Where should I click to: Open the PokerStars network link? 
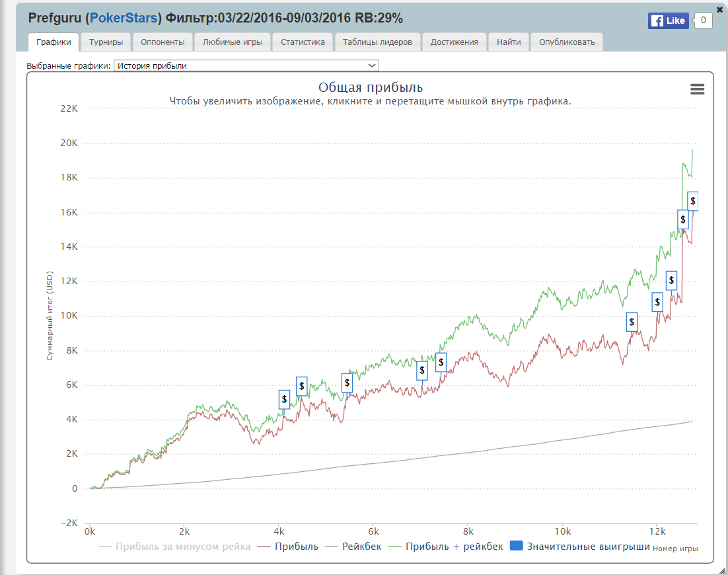pyautogui.click(x=124, y=18)
